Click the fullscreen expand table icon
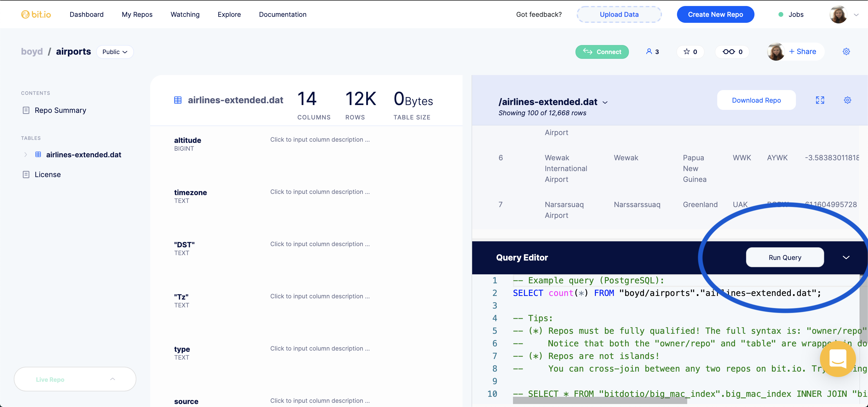868x407 pixels. (820, 100)
